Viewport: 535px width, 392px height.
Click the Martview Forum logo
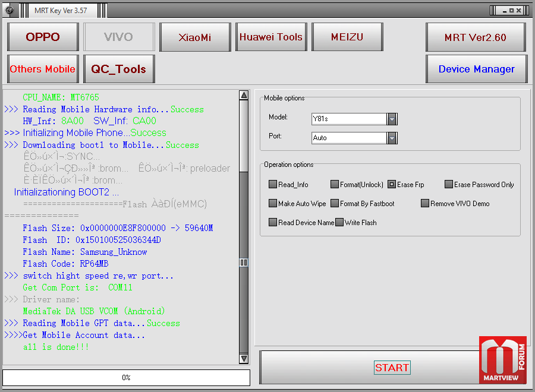(503, 361)
